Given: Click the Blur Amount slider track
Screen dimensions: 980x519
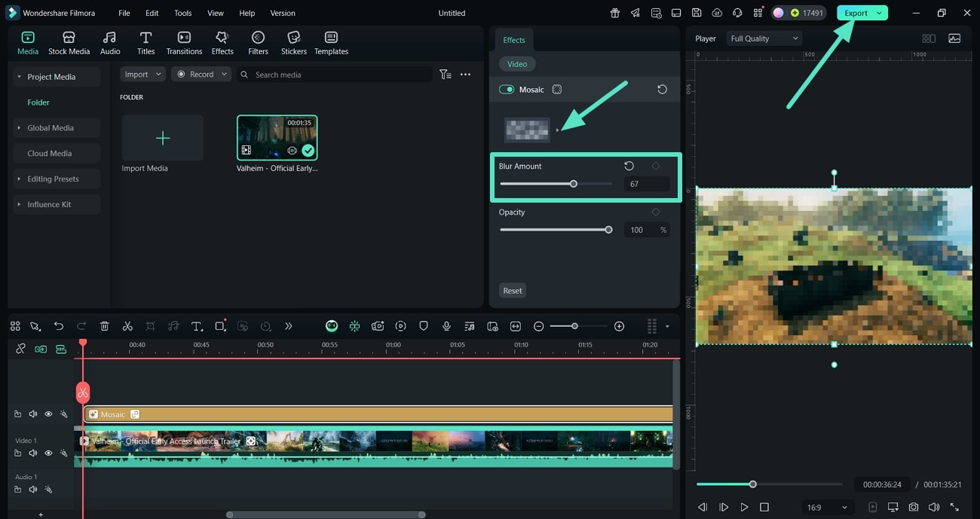Looking at the screenshot, I should [556, 184].
